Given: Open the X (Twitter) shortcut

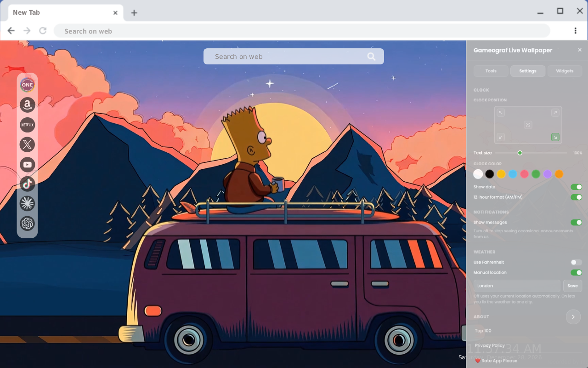Looking at the screenshot, I should point(28,144).
